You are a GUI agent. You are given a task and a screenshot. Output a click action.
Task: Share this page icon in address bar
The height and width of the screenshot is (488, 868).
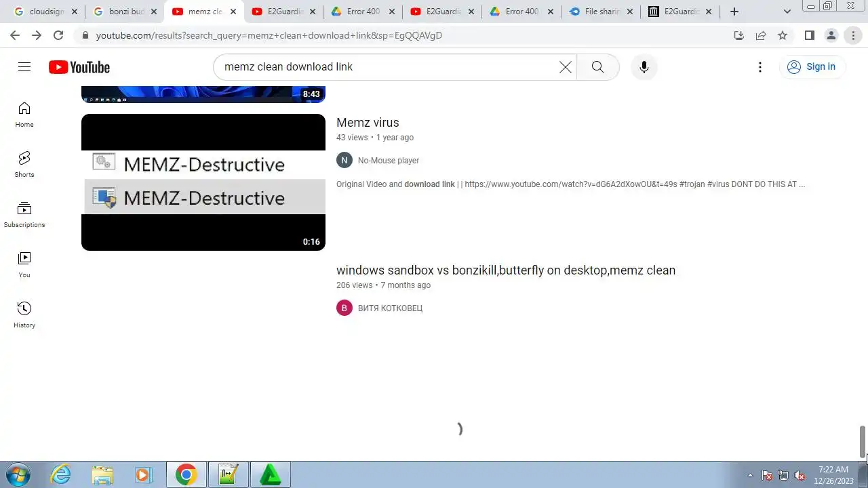point(761,35)
